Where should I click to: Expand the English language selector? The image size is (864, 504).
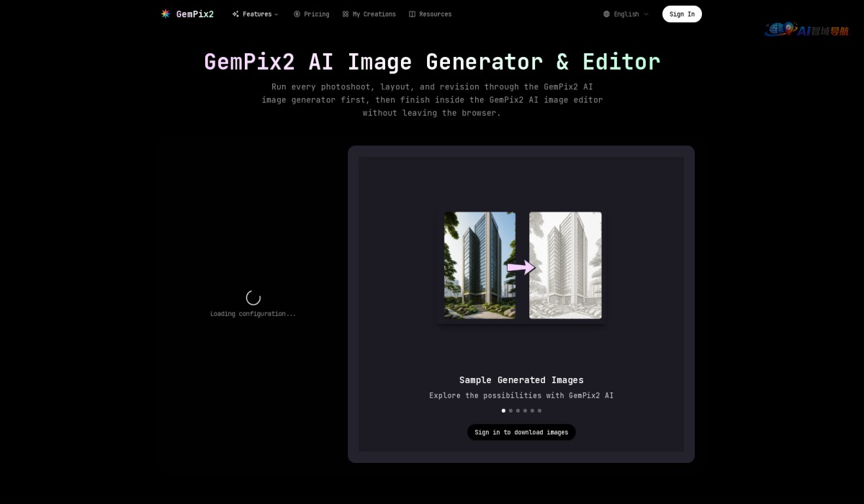coord(625,14)
